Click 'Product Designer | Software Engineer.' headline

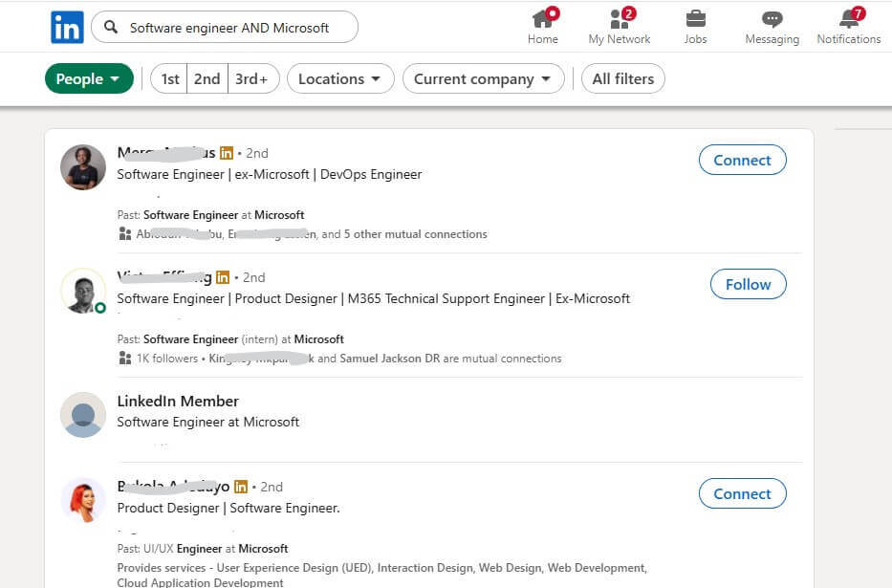(228, 508)
